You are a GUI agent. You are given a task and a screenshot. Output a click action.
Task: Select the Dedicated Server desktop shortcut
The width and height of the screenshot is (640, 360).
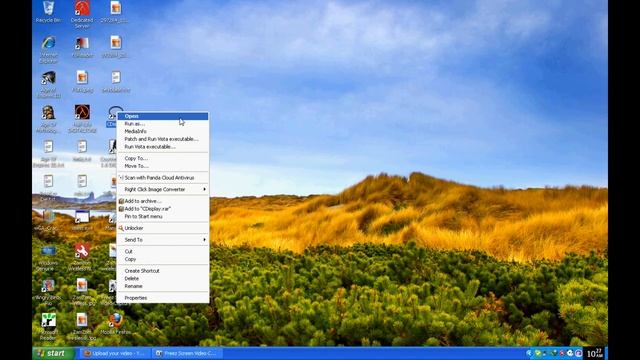tap(82, 14)
